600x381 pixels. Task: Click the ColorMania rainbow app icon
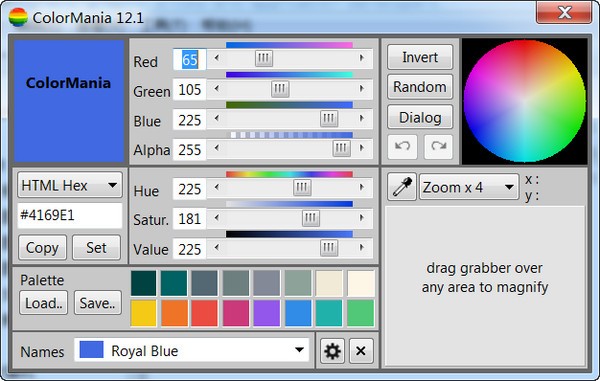(18, 17)
